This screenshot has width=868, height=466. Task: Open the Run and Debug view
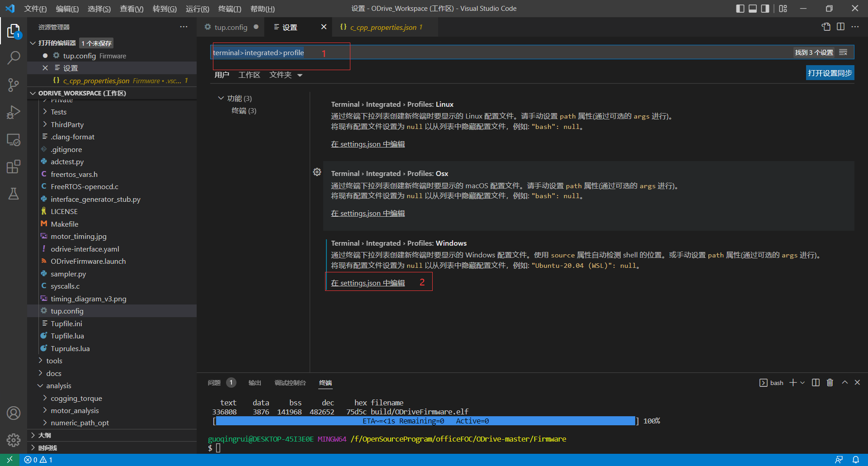tap(14, 112)
